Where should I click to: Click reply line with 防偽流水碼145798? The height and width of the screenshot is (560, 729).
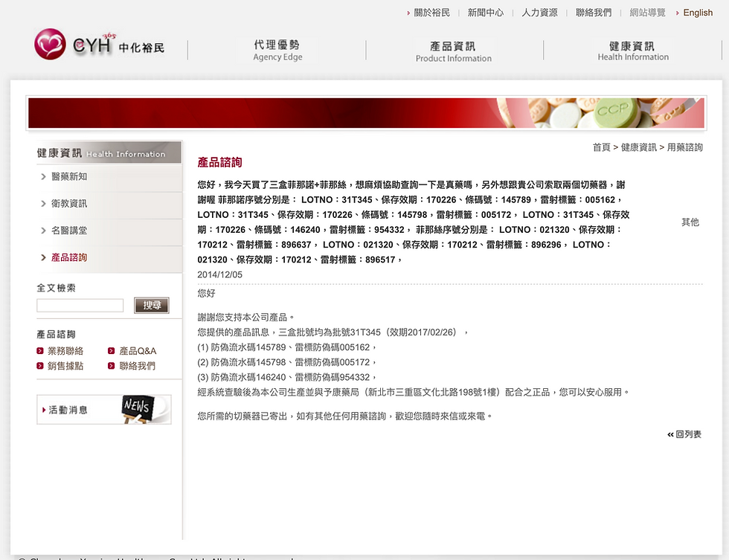click(287, 362)
